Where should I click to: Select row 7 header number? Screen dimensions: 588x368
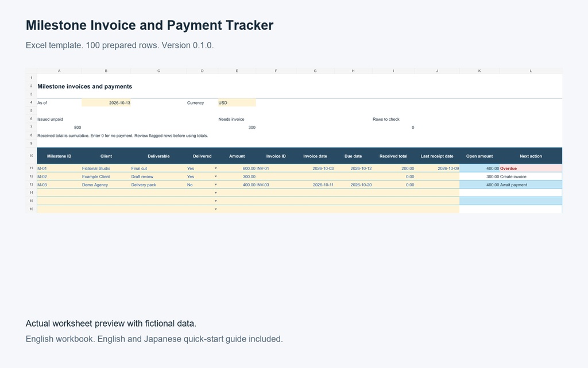coord(32,127)
